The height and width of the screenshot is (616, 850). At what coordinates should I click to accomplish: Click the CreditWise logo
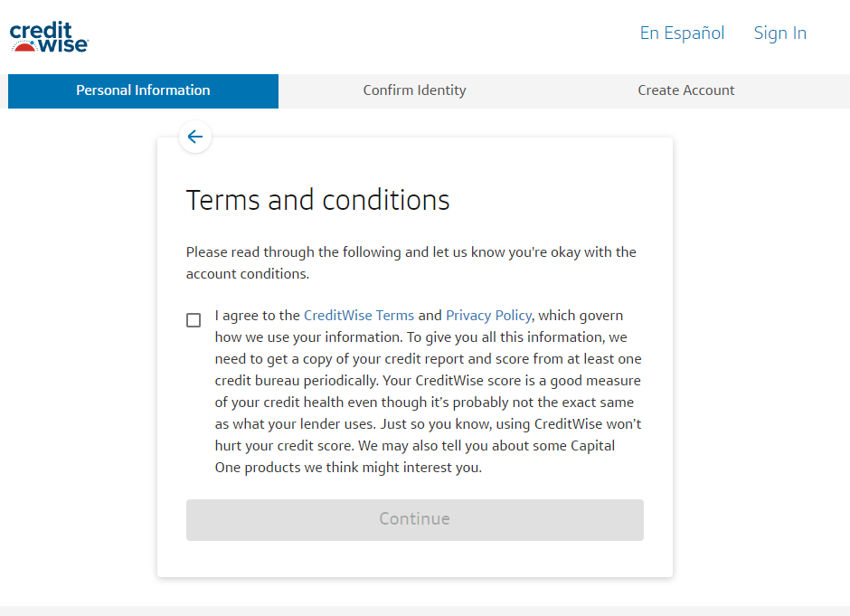[50, 37]
